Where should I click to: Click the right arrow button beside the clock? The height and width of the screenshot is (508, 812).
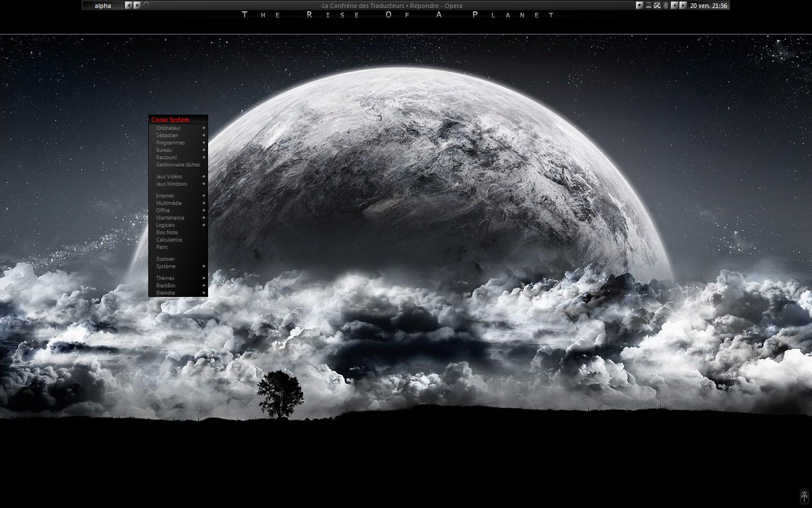(683, 6)
